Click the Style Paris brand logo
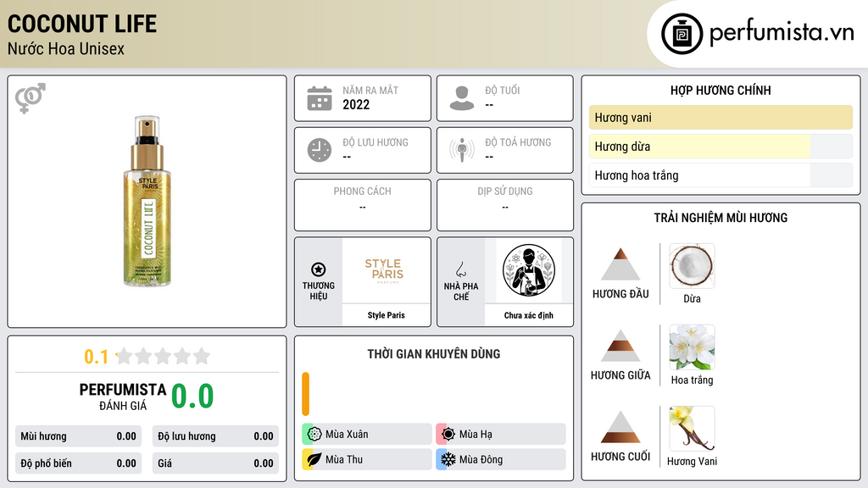868x488 pixels. point(386,271)
